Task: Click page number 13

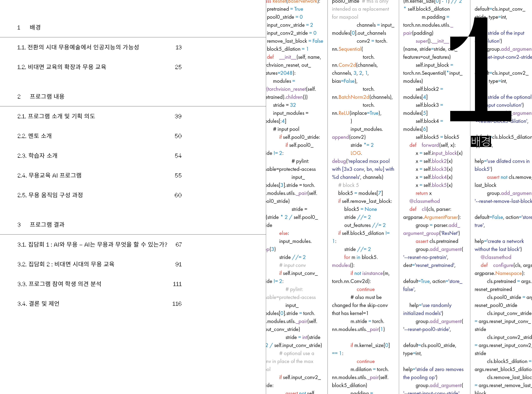Action: coord(179,47)
